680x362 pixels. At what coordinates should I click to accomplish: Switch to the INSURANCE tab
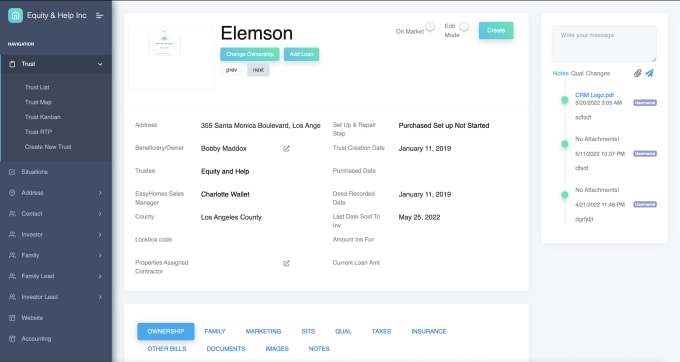click(428, 331)
